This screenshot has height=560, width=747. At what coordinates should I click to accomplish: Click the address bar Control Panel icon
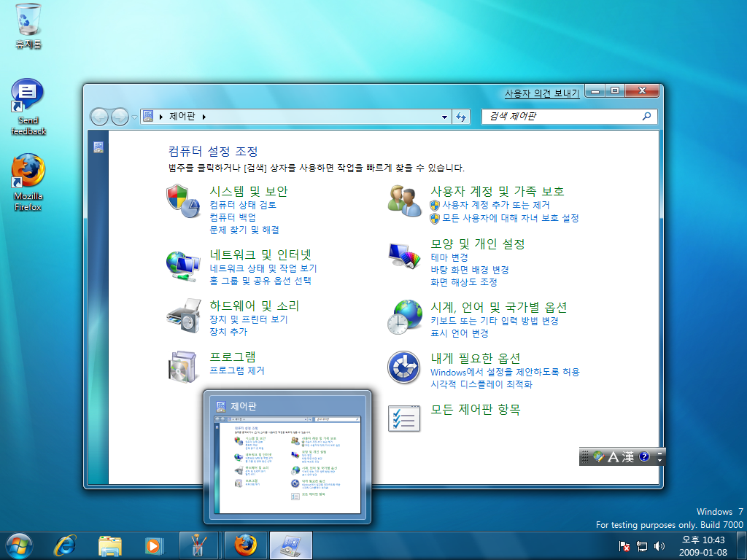[x=148, y=116]
